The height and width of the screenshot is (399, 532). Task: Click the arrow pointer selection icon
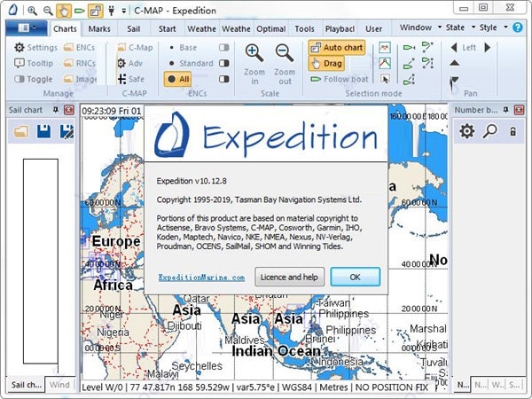385,79
